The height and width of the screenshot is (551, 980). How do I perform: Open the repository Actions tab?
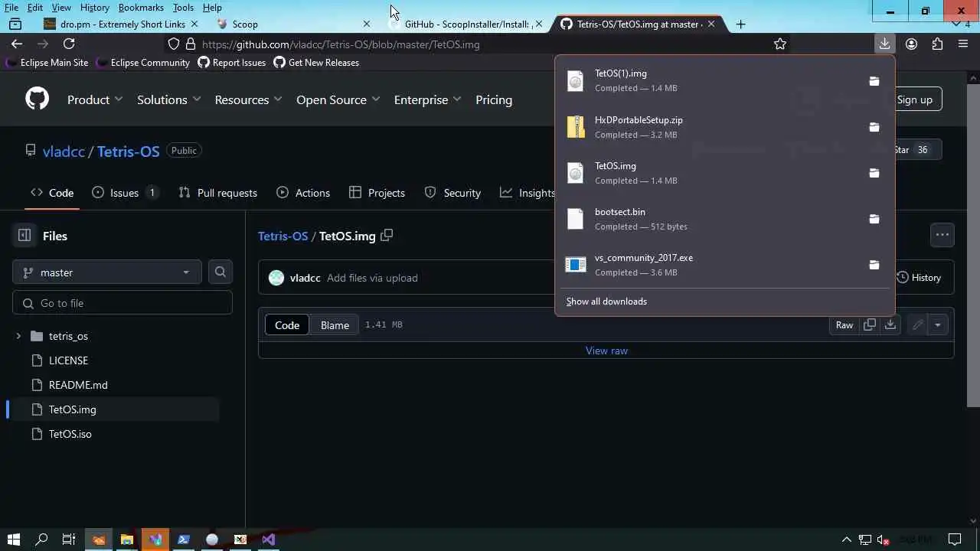click(x=303, y=193)
